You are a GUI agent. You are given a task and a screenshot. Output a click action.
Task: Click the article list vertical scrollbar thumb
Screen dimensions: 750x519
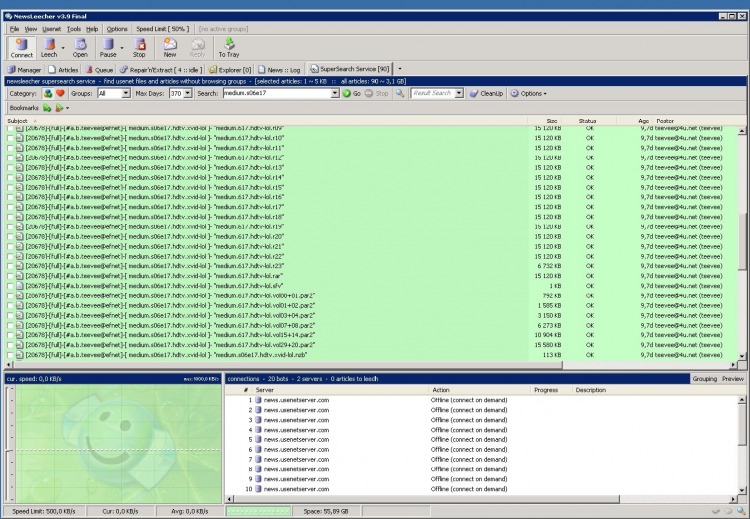point(742,242)
